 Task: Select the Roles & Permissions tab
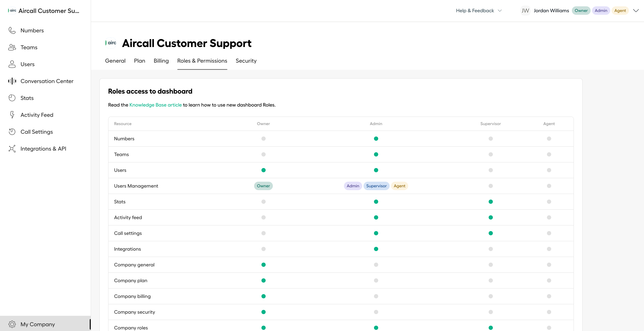[x=202, y=61]
